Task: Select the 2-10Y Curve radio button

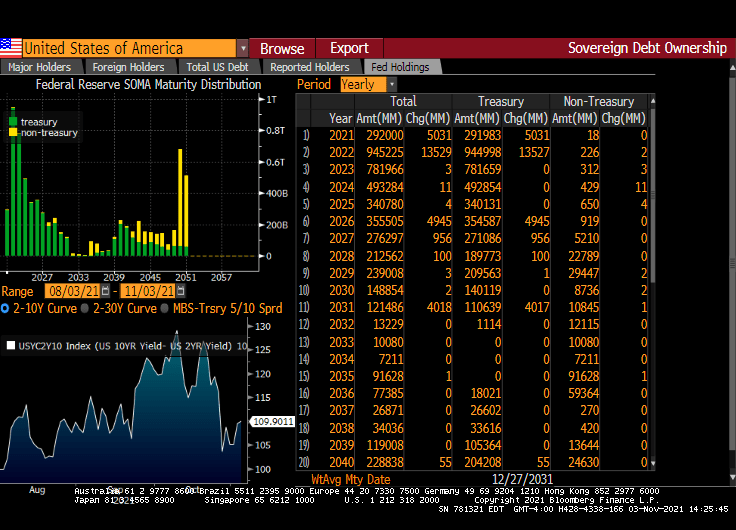Action: coord(5,308)
